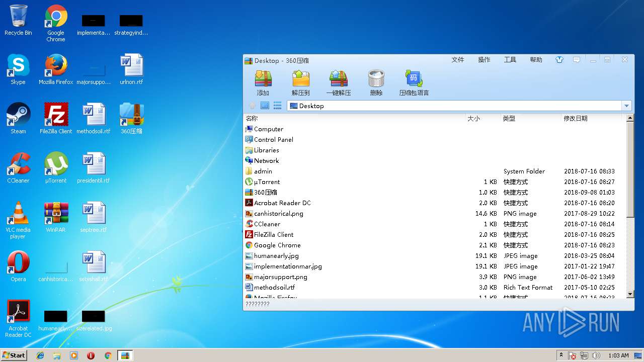Click the 一键解压 (One-click extract) icon
This screenshot has height=362, width=644.
(x=339, y=83)
